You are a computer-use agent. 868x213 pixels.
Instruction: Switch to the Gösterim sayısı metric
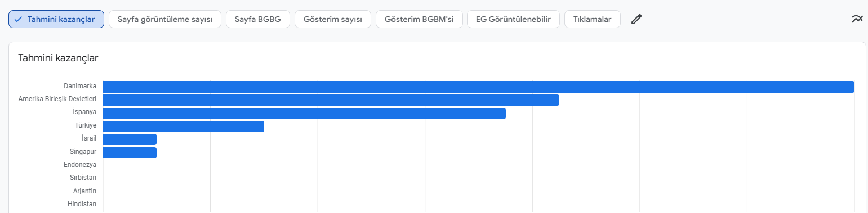coord(333,19)
